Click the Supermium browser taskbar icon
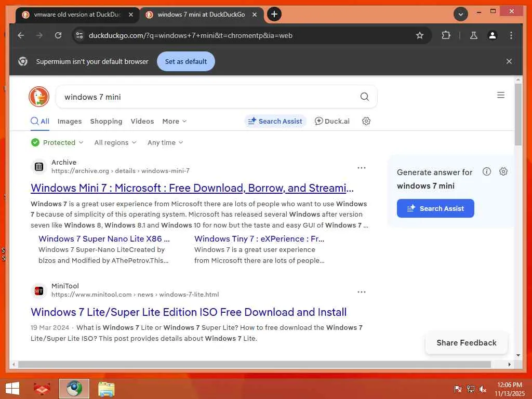 (x=74, y=389)
